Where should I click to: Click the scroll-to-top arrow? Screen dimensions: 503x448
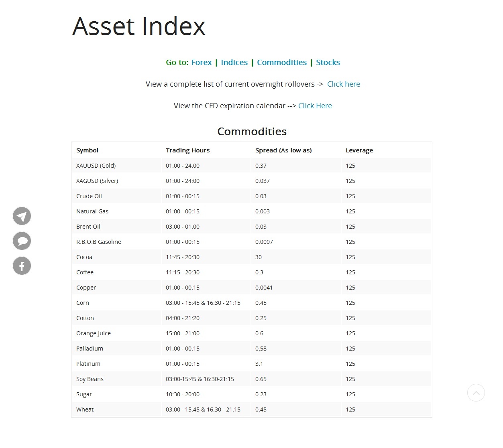[x=476, y=393]
